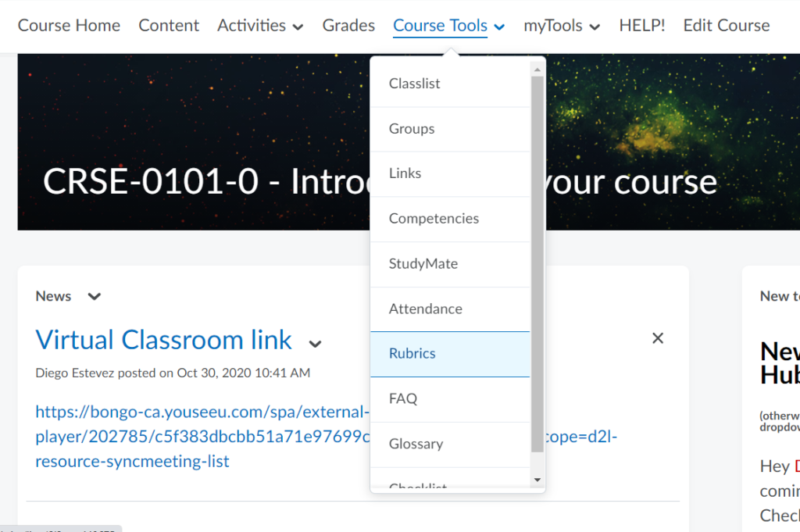Screen dimensions: 800x532
Task: Go to Course Home
Action: click(69, 26)
